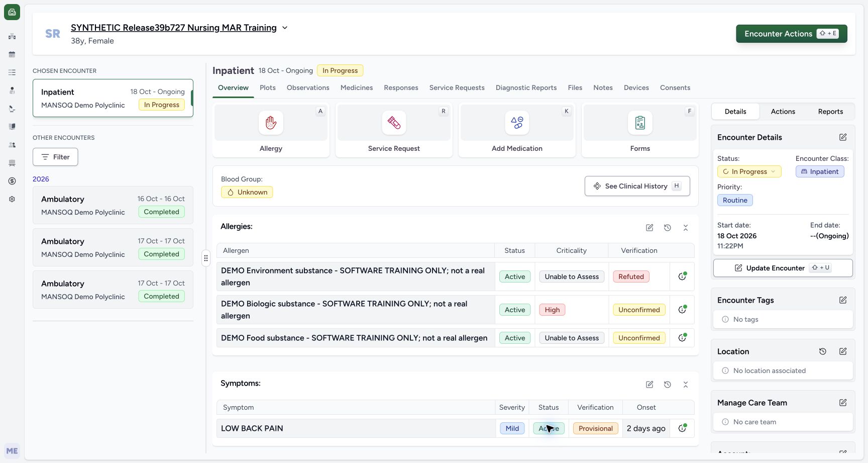Collapse the Allergies section

tap(686, 228)
